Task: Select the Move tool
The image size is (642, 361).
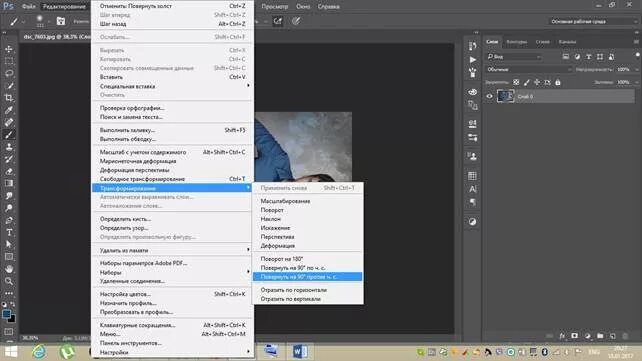Action: coord(9,49)
